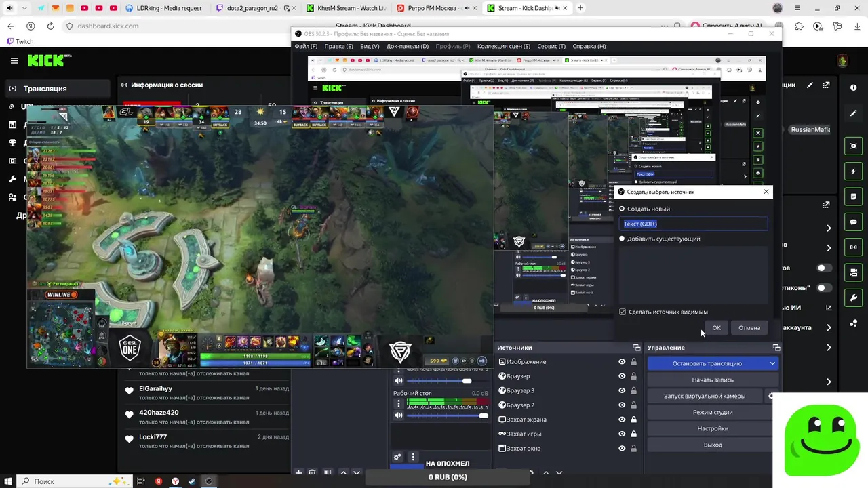The height and width of the screenshot is (488, 868).
Task: Open the Kick profile avatar
Action: (842, 60)
